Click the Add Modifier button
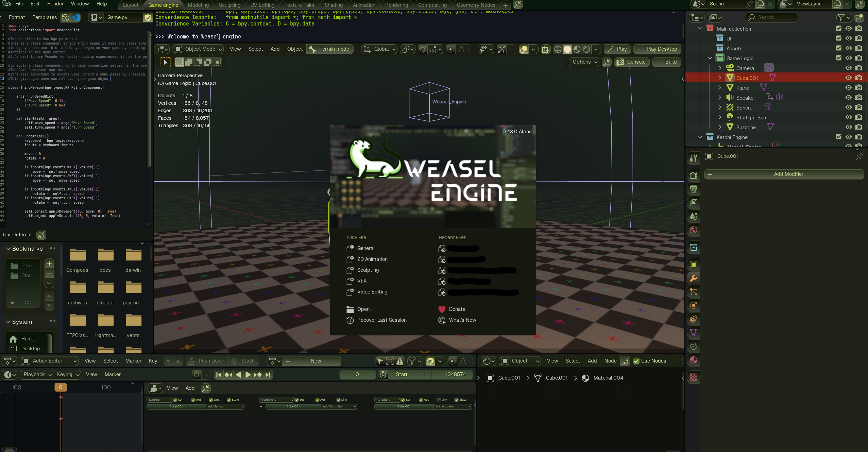868x452 pixels. pyautogui.click(x=784, y=174)
